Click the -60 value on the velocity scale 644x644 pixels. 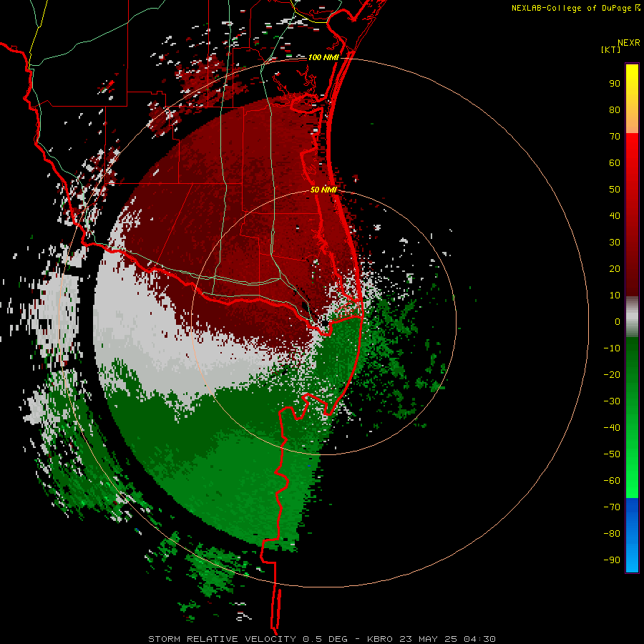[612, 481]
